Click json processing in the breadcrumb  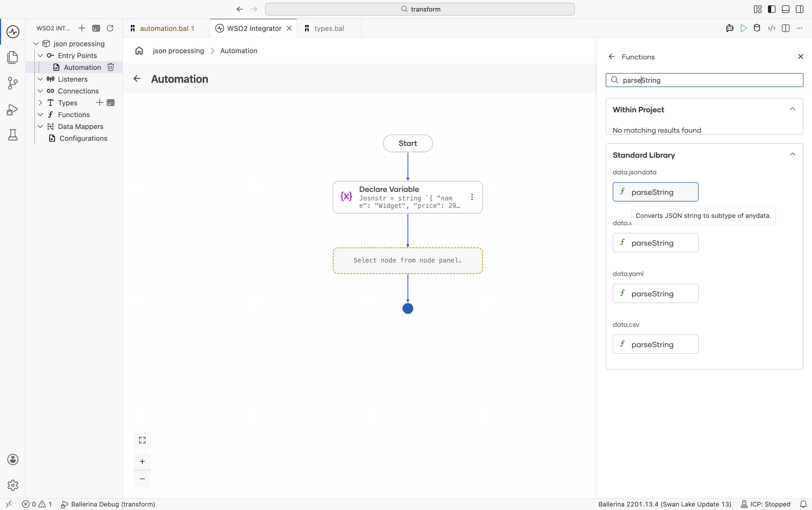point(178,51)
